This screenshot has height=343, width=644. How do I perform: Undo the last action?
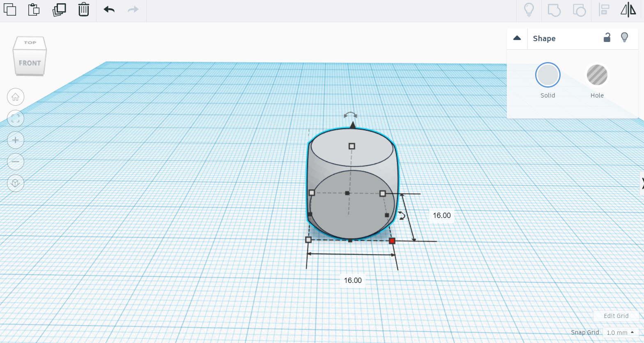(x=109, y=9)
